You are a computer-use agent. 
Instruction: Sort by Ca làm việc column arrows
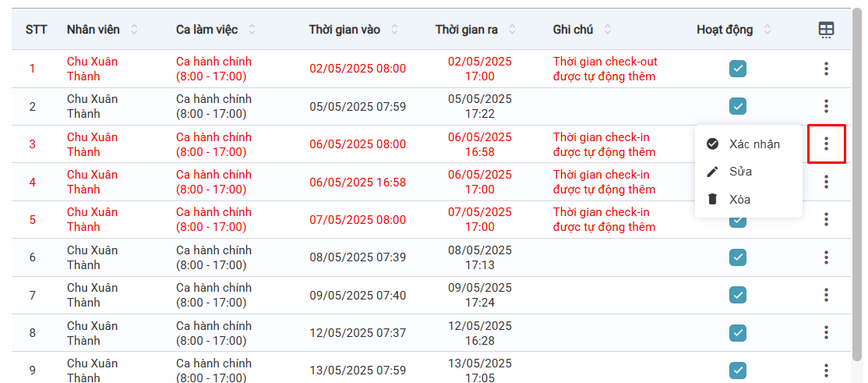point(252,30)
